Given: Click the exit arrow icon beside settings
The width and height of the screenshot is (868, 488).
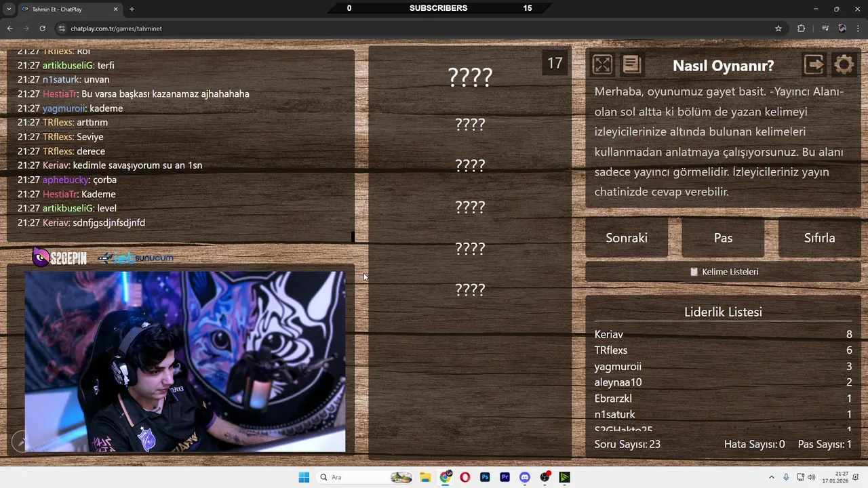Looking at the screenshot, I should point(814,64).
